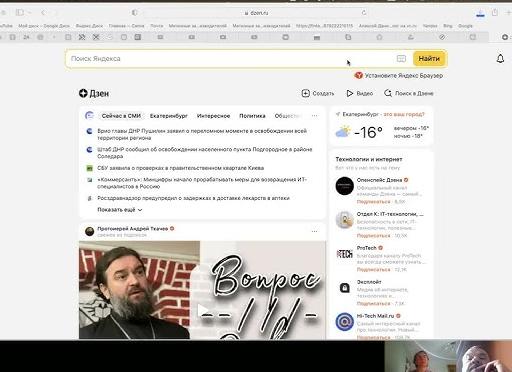The image size is (512, 372).
Task: Click Hi-Tech Mail.ru avatar icon
Action: (344, 322)
